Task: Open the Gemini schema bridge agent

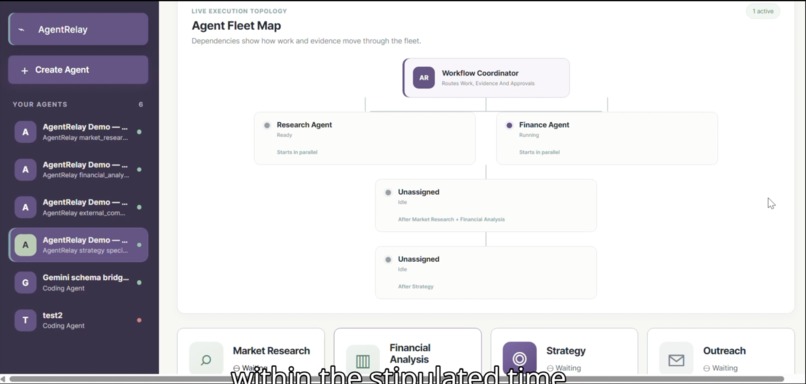Action: point(78,283)
